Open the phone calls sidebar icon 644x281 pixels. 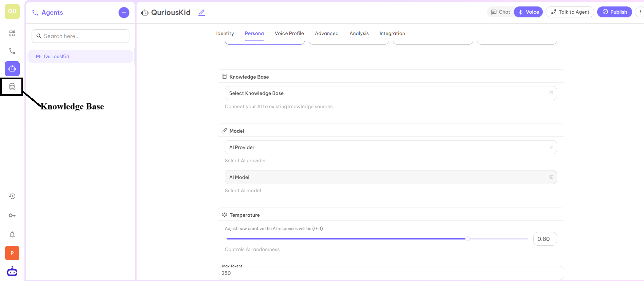click(x=12, y=51)
